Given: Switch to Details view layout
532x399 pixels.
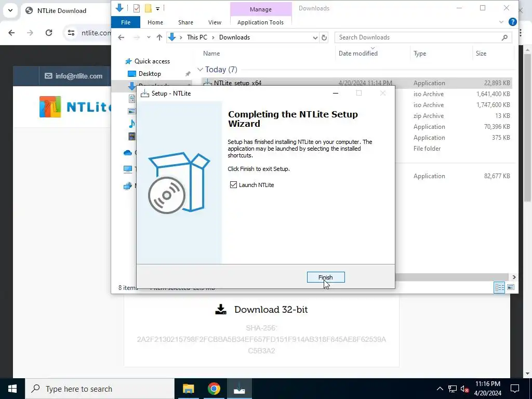Looking at the screenshot, I should click(x=499, y=287).
